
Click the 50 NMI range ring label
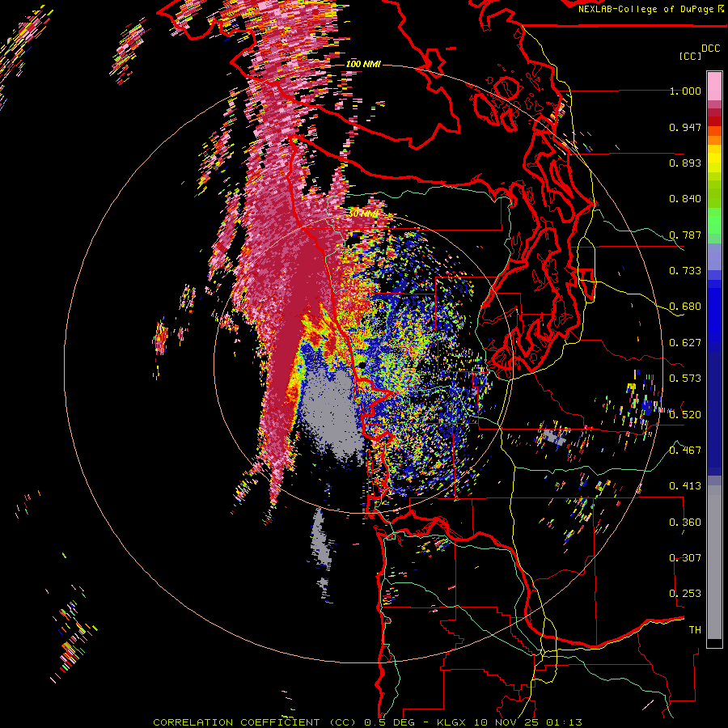[x=362, y=214]
